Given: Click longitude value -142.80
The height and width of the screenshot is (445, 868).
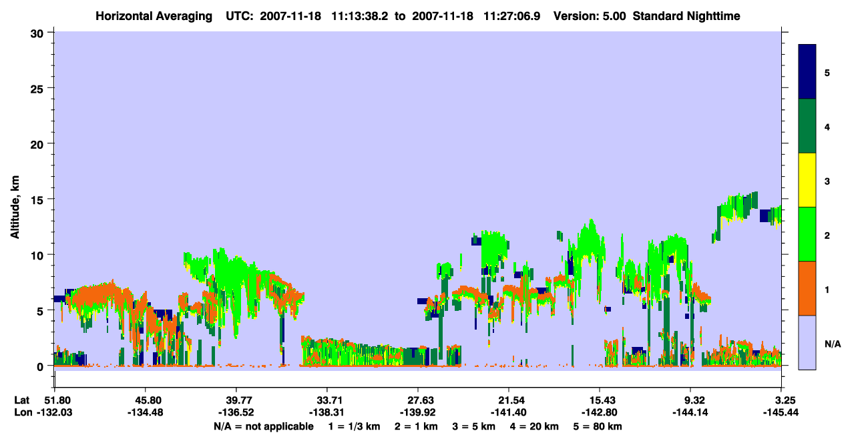Looking at the screenshot, I should tap(600, 412).
